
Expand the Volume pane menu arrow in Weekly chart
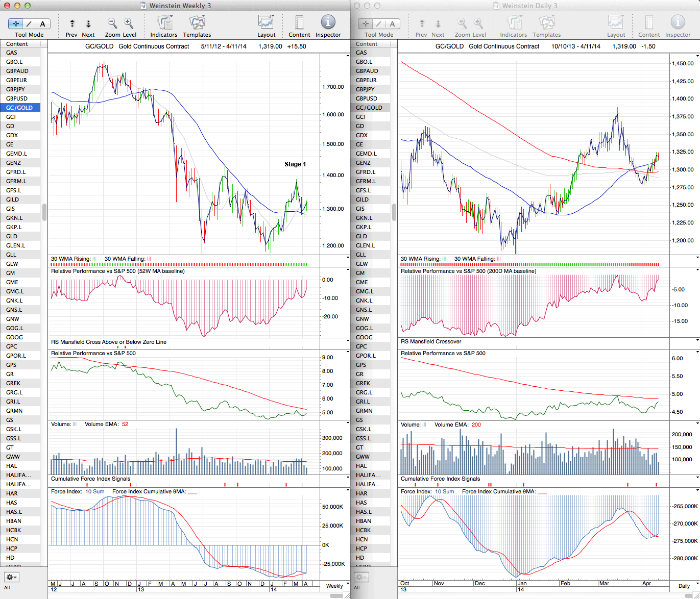click(x=348, y=423)
